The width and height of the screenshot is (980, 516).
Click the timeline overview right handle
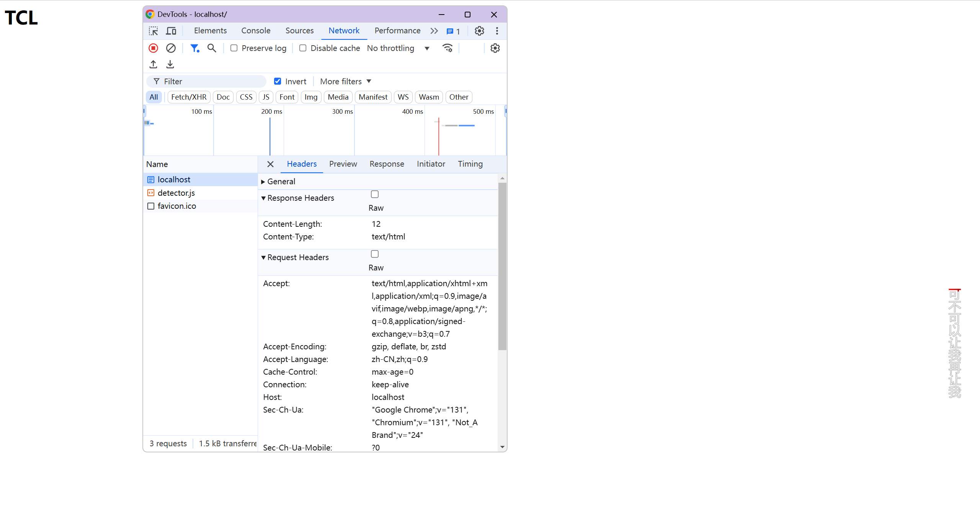506,111
